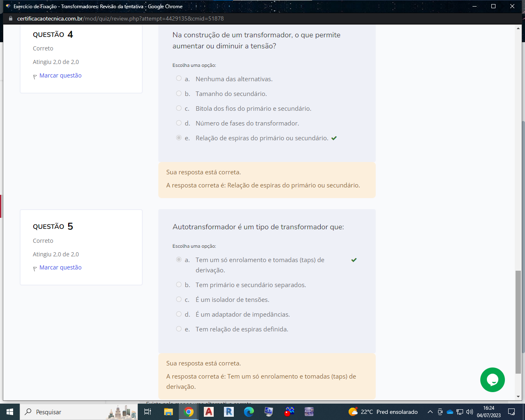The image size is (525, 420).
Task: Click the flag icon in Questão 4
Action: (35, 76)
